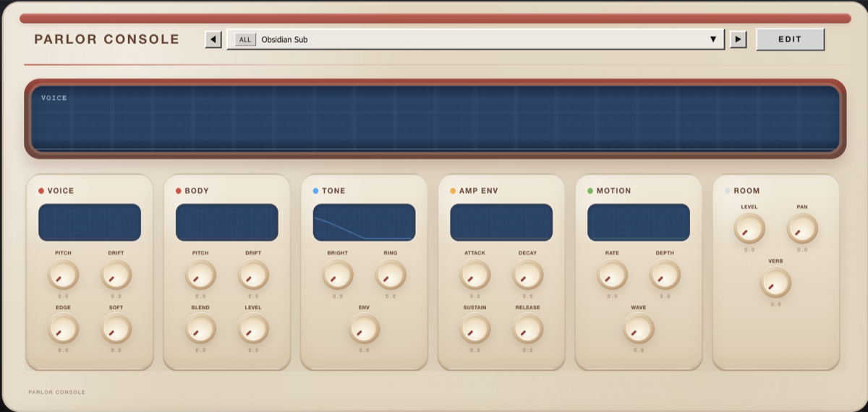Click the ALL preset filter tag
This screenshot has width=868, height=412.
coord(245,40)
